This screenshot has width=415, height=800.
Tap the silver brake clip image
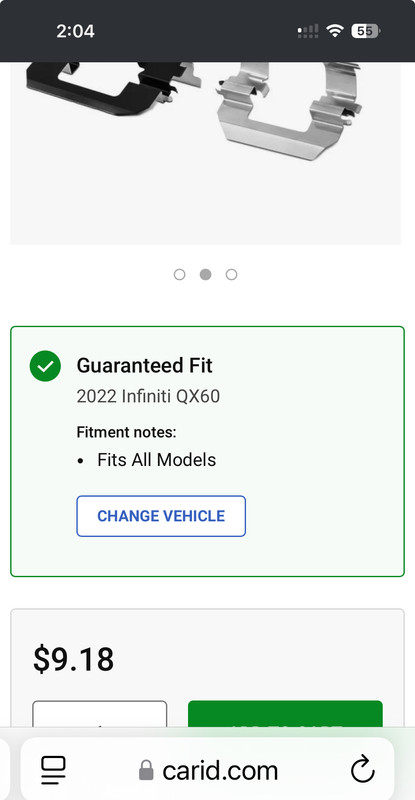tap(287, 110)
